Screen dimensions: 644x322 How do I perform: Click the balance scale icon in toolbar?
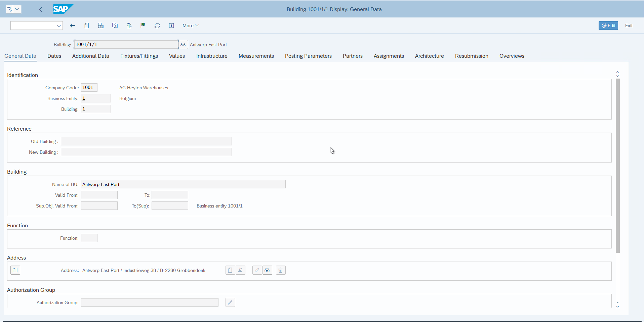129,26
